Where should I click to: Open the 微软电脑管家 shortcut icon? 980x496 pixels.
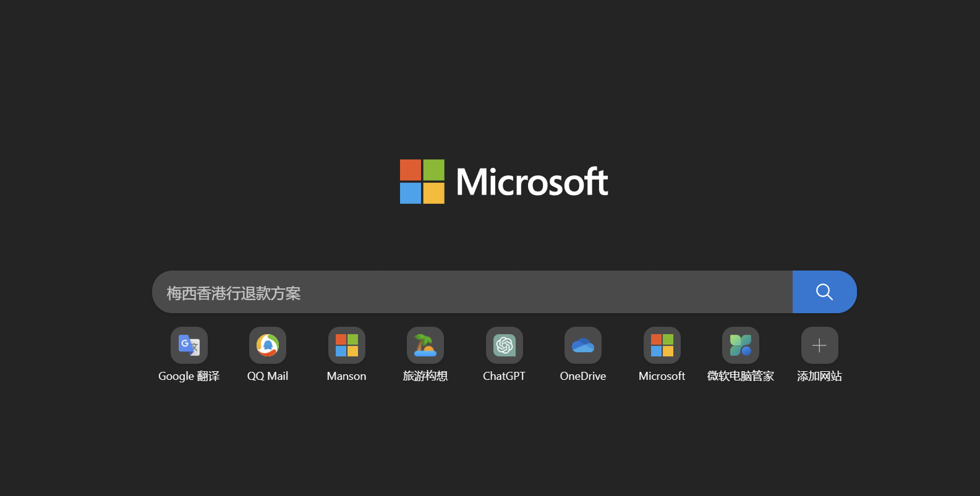(741, 345)
